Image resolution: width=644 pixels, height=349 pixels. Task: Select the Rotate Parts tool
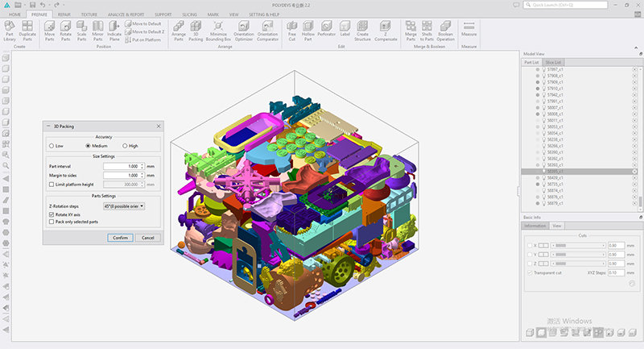65,31
